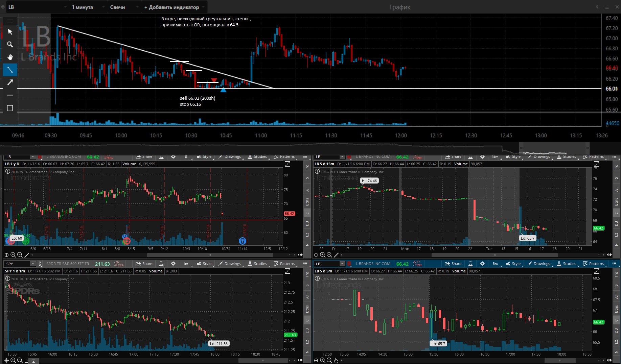Screen dimensions: 621x364
Task: Click zoom out magnifier under LB 15m chart
Action: coord(329,255)
